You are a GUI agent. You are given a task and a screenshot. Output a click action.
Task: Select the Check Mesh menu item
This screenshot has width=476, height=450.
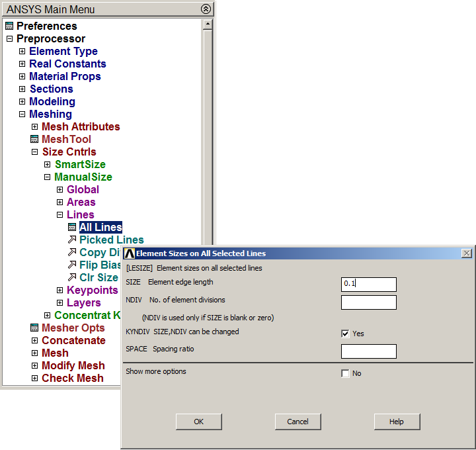click(72, 379)
